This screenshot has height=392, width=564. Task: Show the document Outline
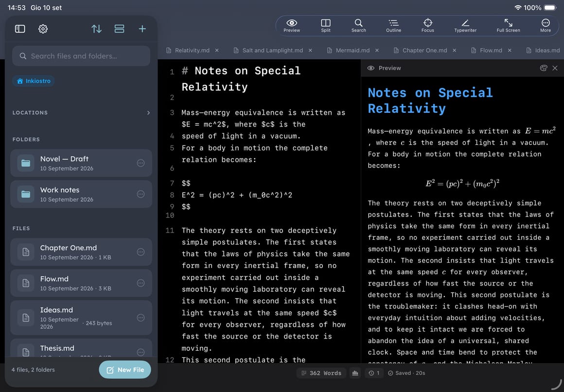pos(393,26)
